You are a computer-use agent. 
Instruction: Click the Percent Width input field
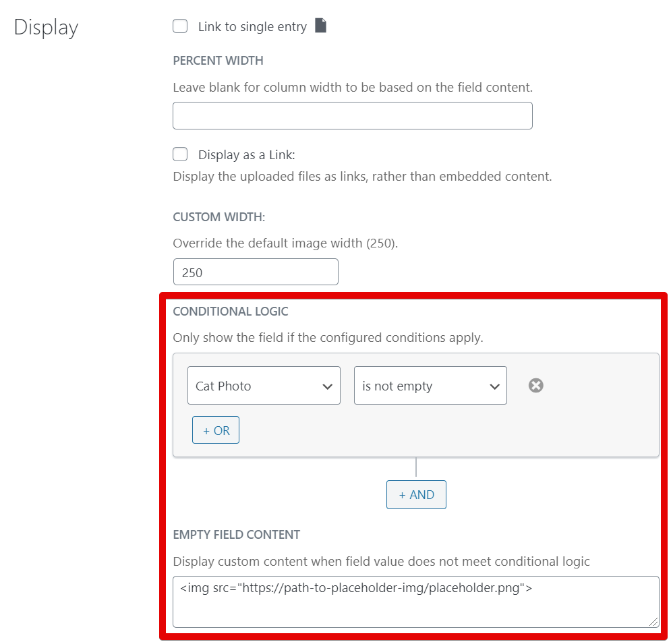(352, 116)
